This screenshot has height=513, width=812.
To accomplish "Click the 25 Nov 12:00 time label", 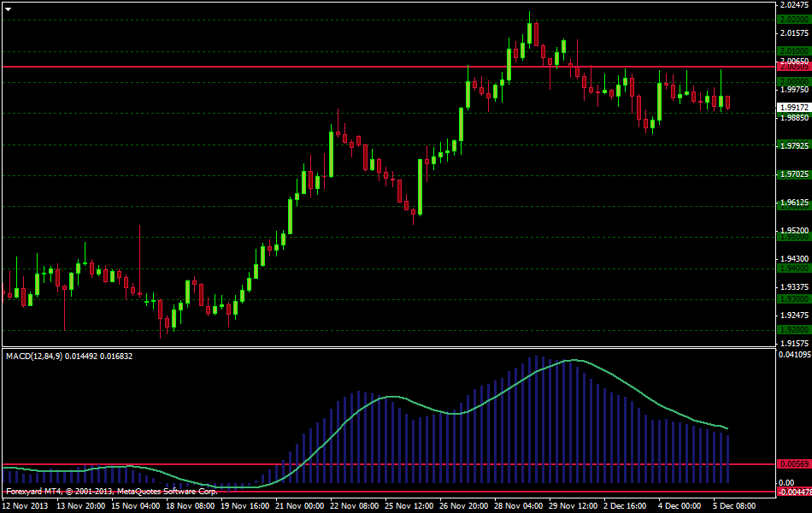I will tap(409, 505).
